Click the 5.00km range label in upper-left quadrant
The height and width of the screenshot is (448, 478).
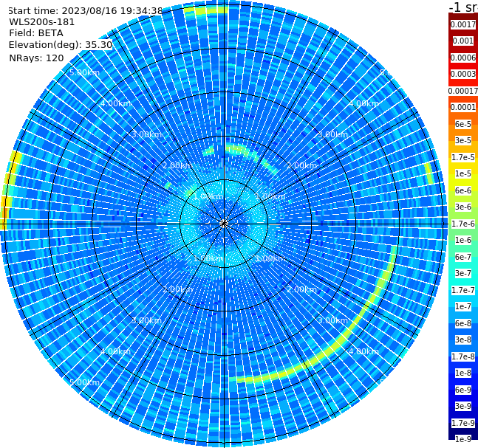(x=84, y=72)
